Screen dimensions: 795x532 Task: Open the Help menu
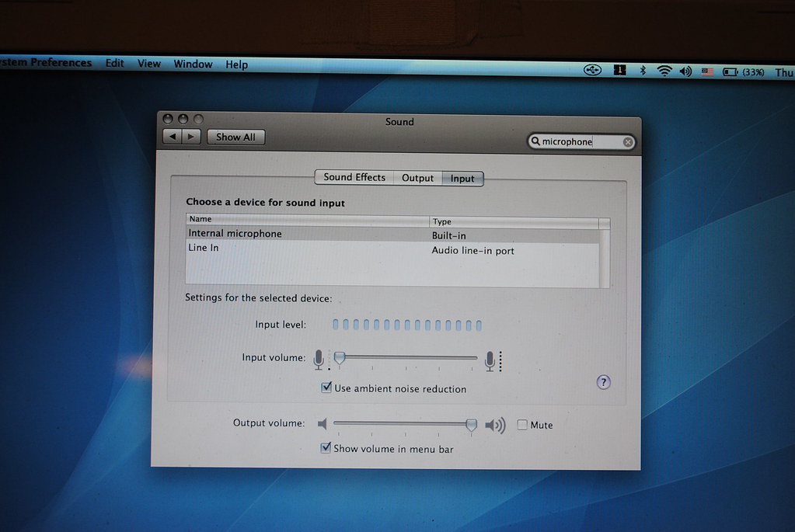tap(237, 64)
